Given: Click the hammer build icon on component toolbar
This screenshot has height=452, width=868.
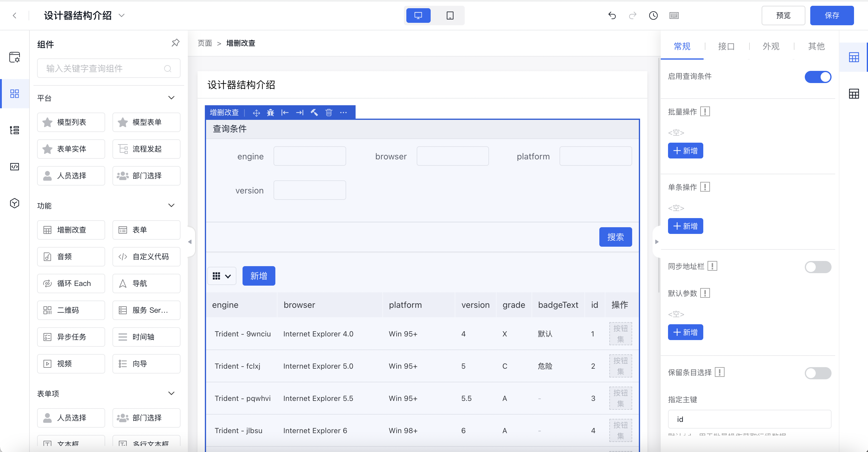Looking at the screenshot, I should (314, 113).
